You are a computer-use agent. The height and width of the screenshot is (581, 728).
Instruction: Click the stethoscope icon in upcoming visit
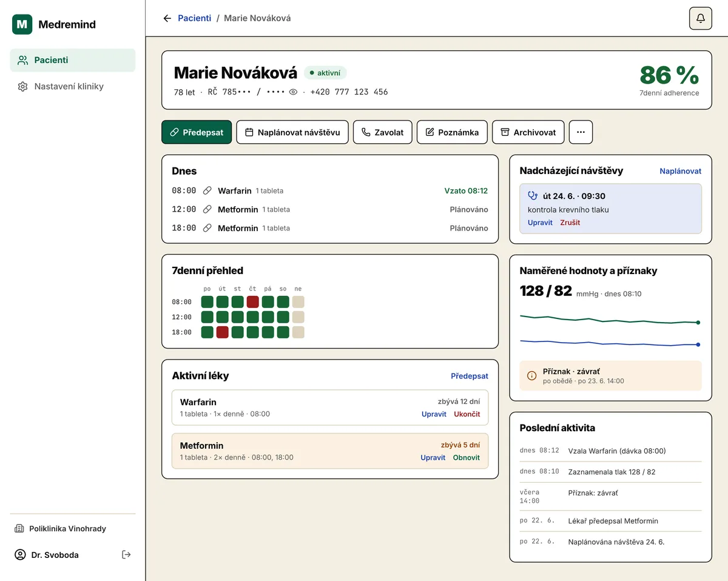pos(533,196)
